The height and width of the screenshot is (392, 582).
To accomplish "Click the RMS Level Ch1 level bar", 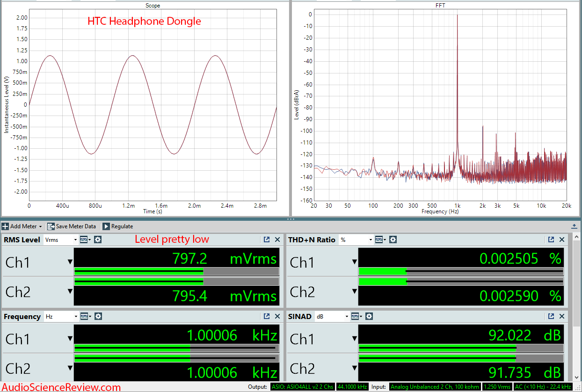I will tap(177, 271).
